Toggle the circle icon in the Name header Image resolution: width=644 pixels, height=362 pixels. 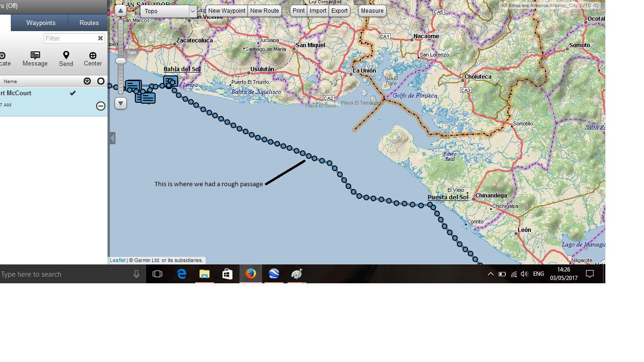(100, 81)
